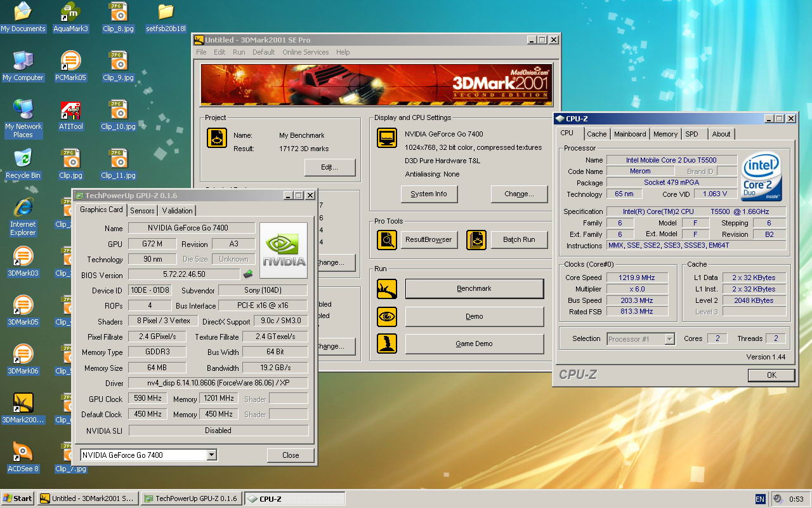Switch to Mainboard tab in CPU-Z

coord(630,134)
